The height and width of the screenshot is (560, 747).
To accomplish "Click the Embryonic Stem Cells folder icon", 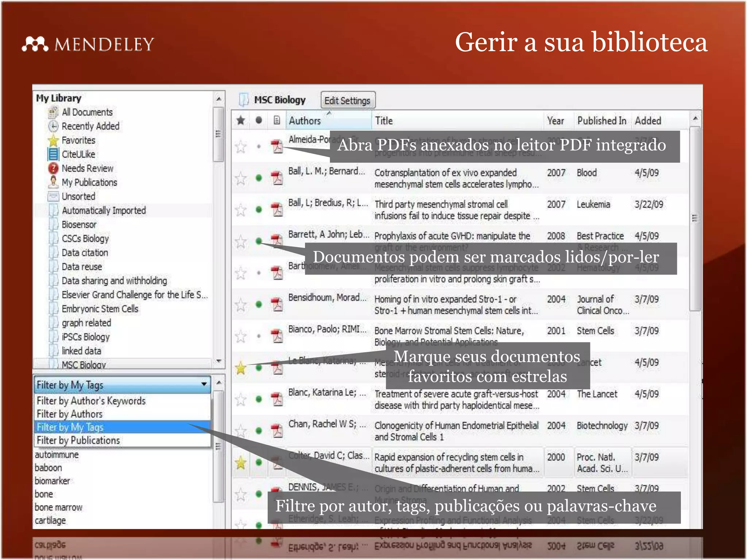I will (x=53, y=309).
